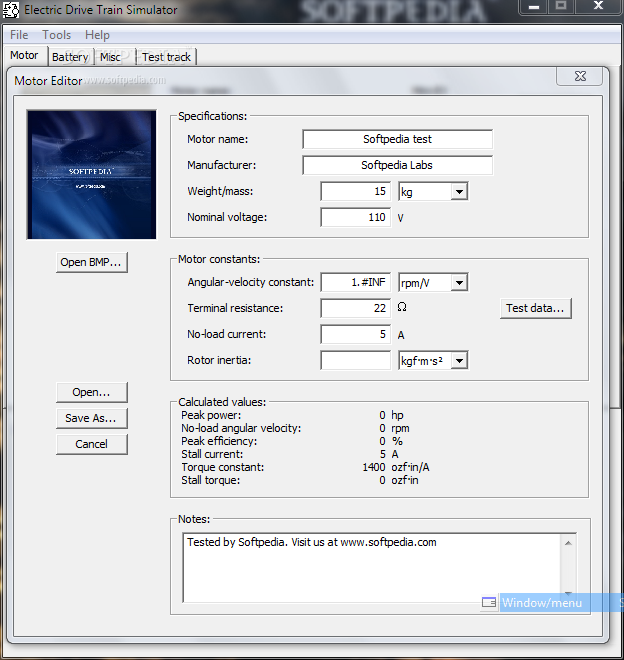Click the Window/menu overlay label
The height and width of the screenshot is (660, 624).
[541, 603]
